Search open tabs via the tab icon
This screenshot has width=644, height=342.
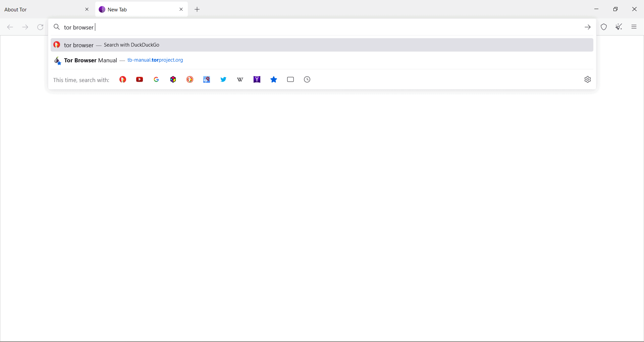tap(290, 79)
